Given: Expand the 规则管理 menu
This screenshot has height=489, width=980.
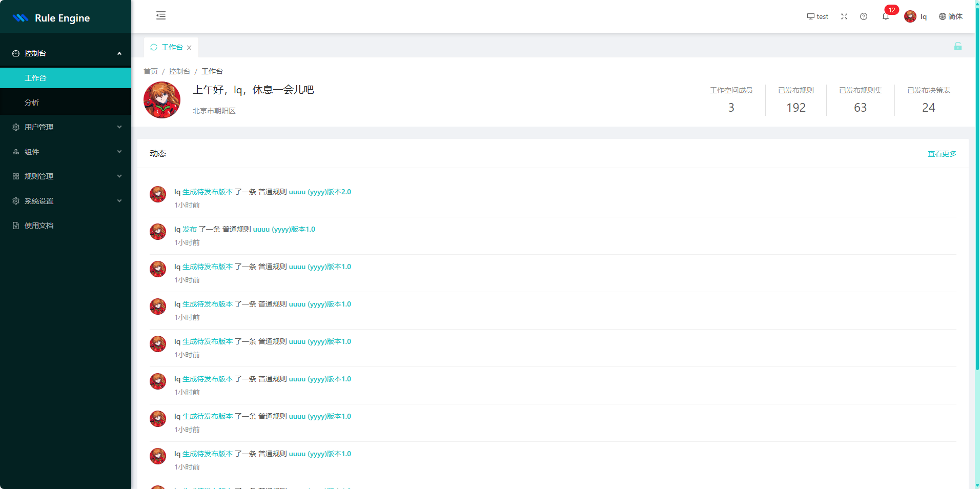Looking at the screenshot, I should tap(66, 176).
